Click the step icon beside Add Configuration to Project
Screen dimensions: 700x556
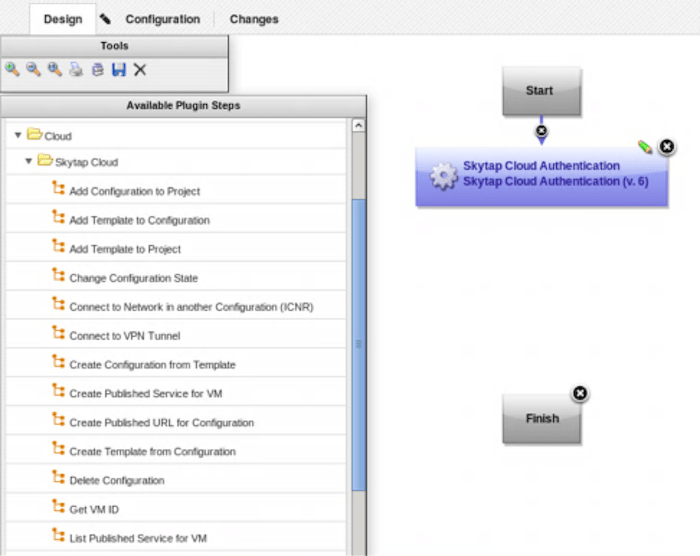pyautogui.click(x=58, y=188)
